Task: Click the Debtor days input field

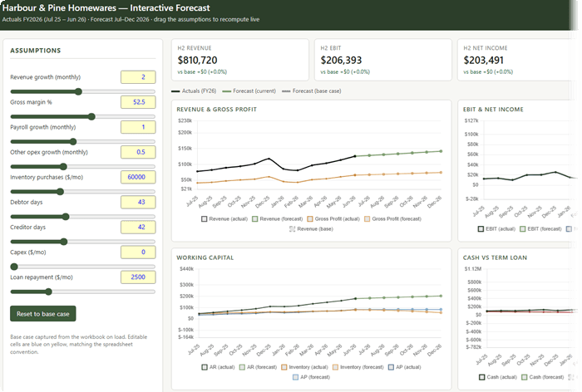Action: pyautogui.click(x=138, y=202)
